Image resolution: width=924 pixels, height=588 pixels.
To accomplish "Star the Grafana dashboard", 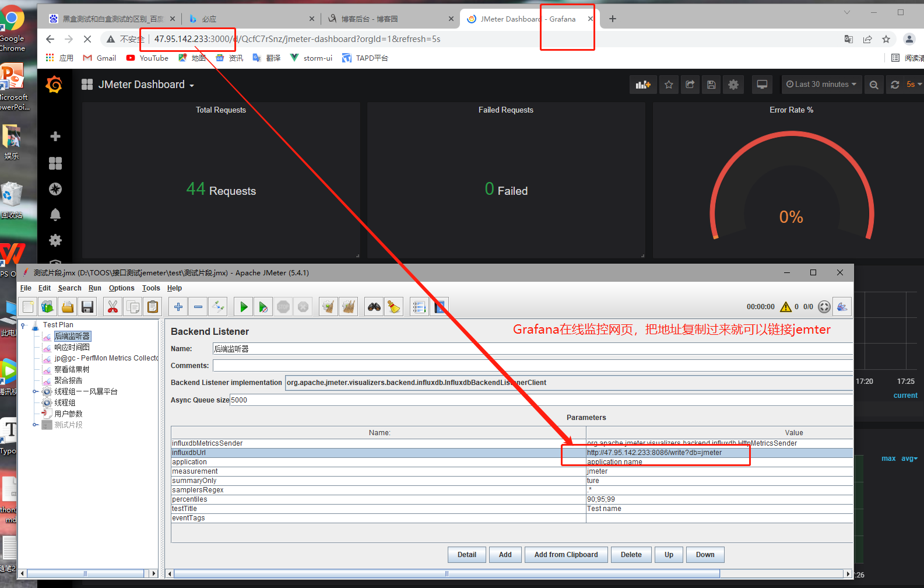I will coord(669,85).
